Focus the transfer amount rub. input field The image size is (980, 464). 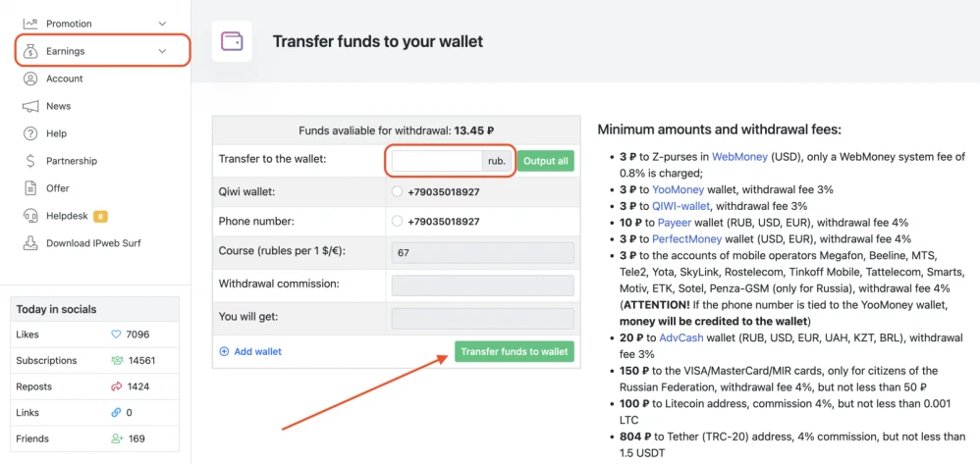point(437,161)
